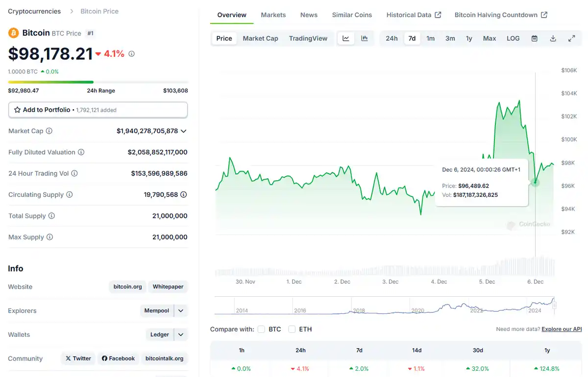The image size is (588, 377).
Task: Open bitcointalk.org community link
Action: (x=165, y=358)
